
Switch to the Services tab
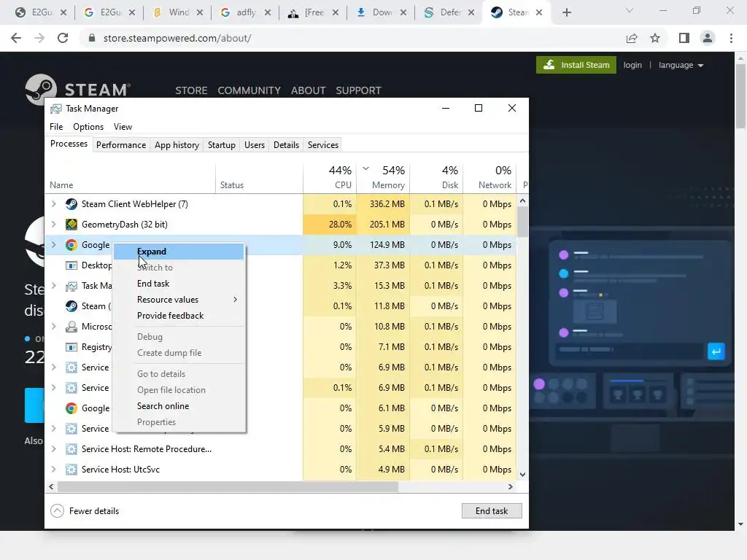tap(323, 145)
